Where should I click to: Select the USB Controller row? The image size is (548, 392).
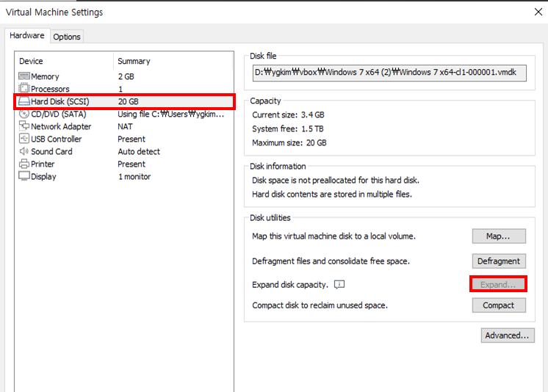[x=124, y=139]
